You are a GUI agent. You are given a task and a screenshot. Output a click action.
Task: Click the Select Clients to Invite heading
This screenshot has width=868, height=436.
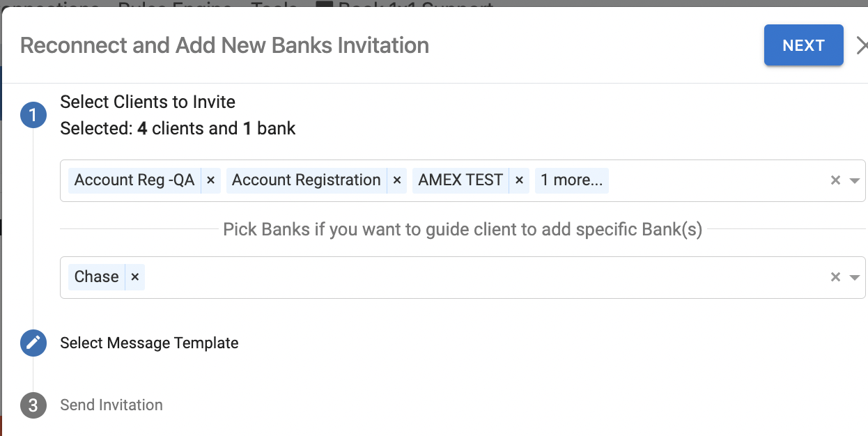tap(148, 102)
